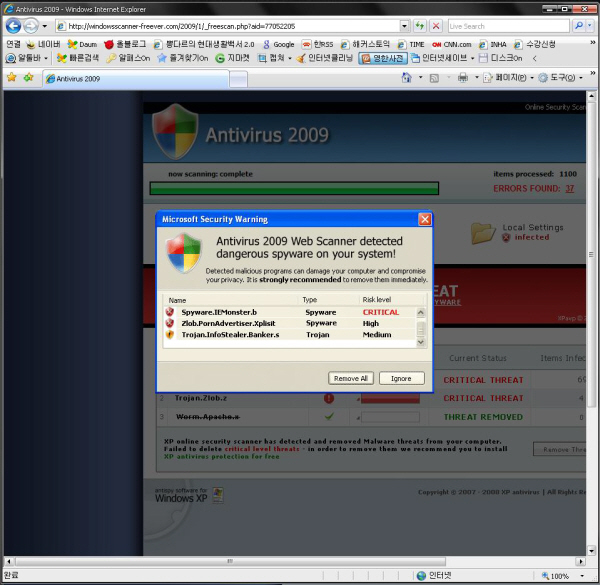This screenshot has width=600, height=585.
Task: Select the Trojan.InfoStealer.Banker.s list row
Action: click(x=290, y=334)
